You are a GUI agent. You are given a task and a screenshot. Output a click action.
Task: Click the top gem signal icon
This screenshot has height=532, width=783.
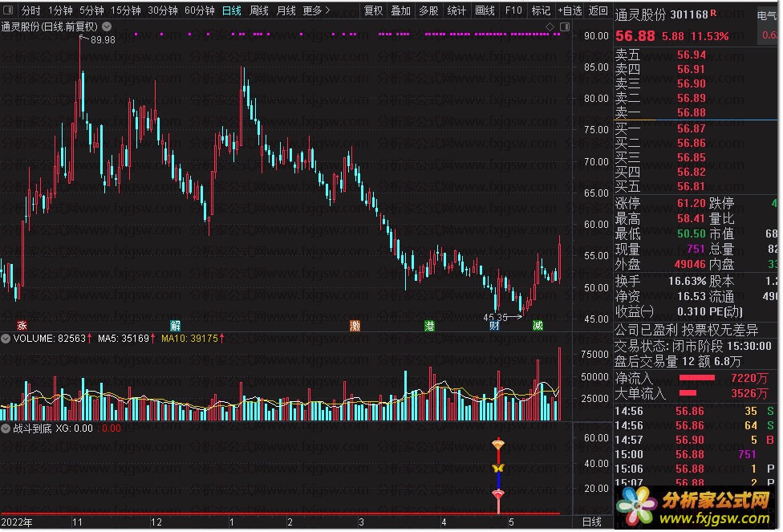(498, 444)
